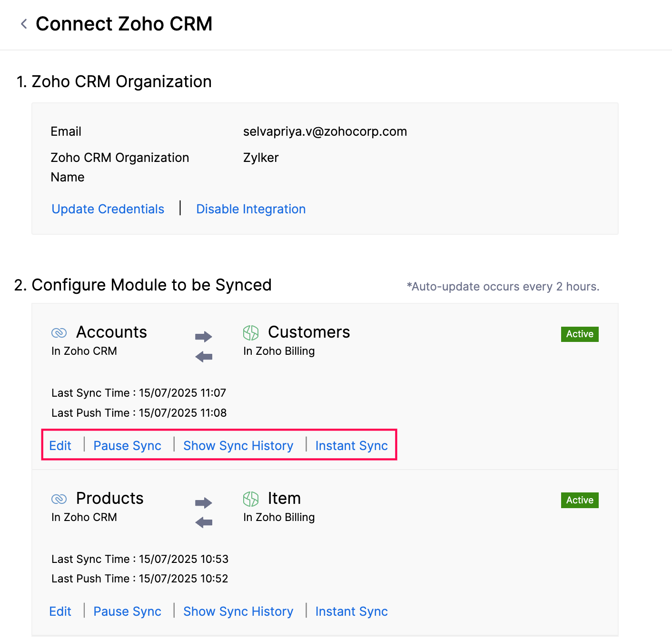The height and width of the screenshot is (641, 672).
Task: Open Update Credentials link
Action: pyautogui.click(x=108, y=209)
